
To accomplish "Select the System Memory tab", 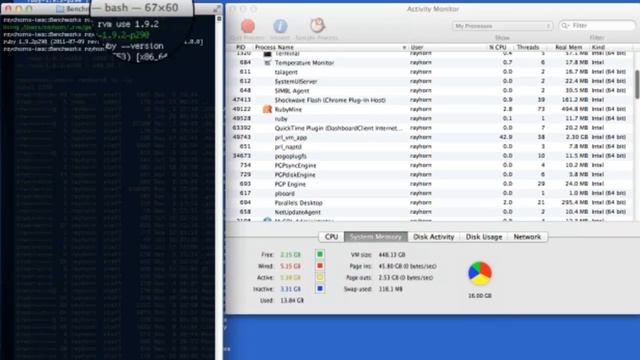I will [x=376, y=237].
